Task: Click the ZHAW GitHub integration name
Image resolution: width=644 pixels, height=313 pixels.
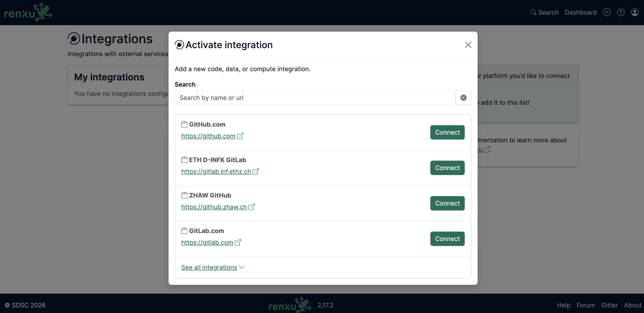Action: [210, 195]
